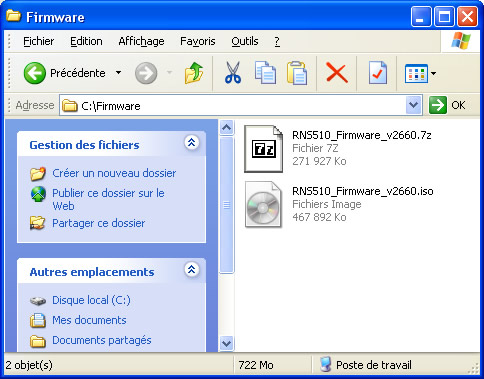Open Mes documents link

(x=89, y=320)
